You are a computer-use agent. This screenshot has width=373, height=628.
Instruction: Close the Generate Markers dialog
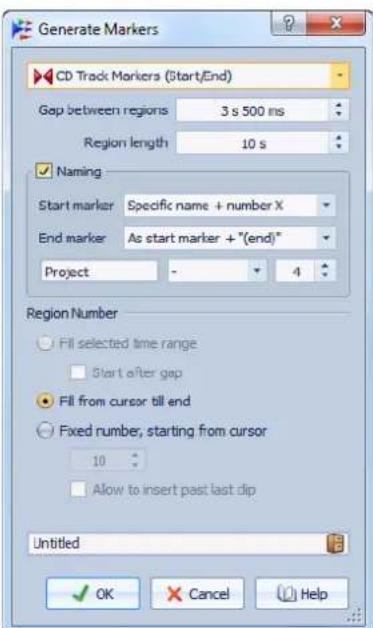[x=336, y=24]
